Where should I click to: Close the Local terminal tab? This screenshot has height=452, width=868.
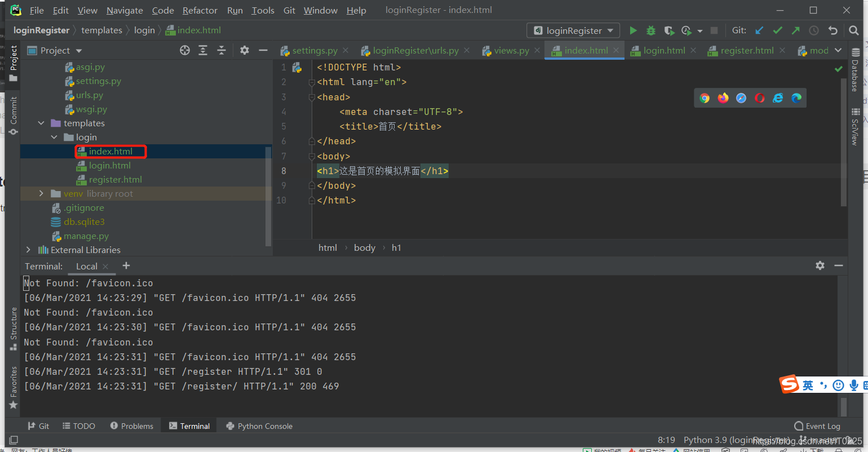tap(106, 266)
